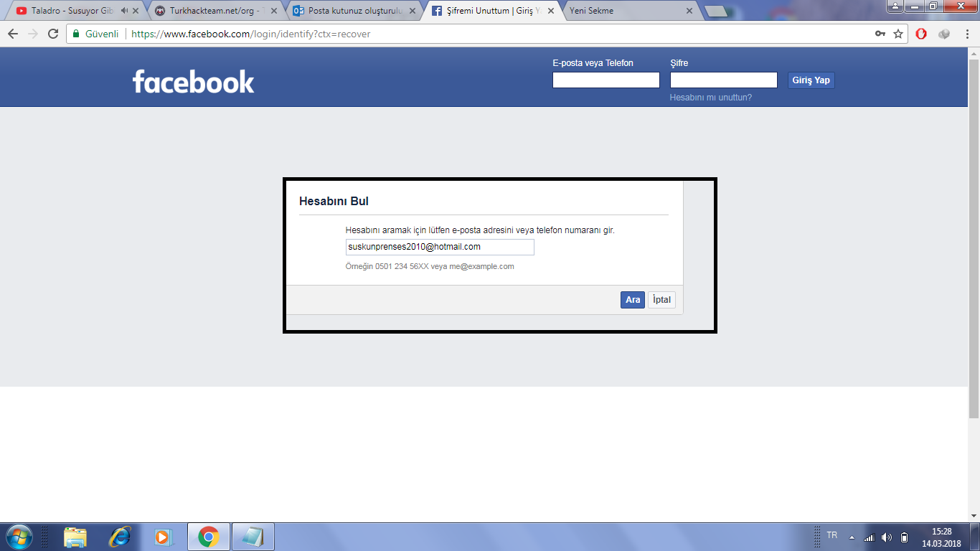This screenshot has height=551, width=980.
Task: Click Chrome icon in taskbar
Action: click(209, 537)
